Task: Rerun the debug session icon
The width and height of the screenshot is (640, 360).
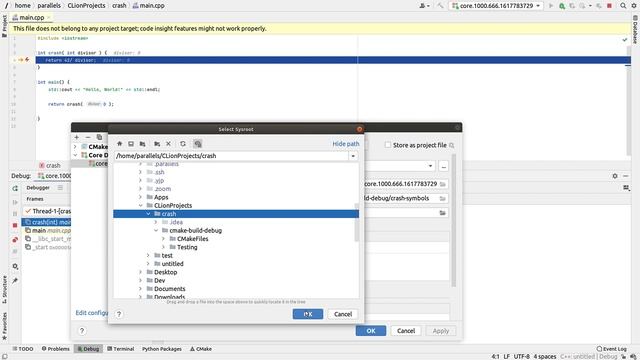Action: [x=15, y=188]
